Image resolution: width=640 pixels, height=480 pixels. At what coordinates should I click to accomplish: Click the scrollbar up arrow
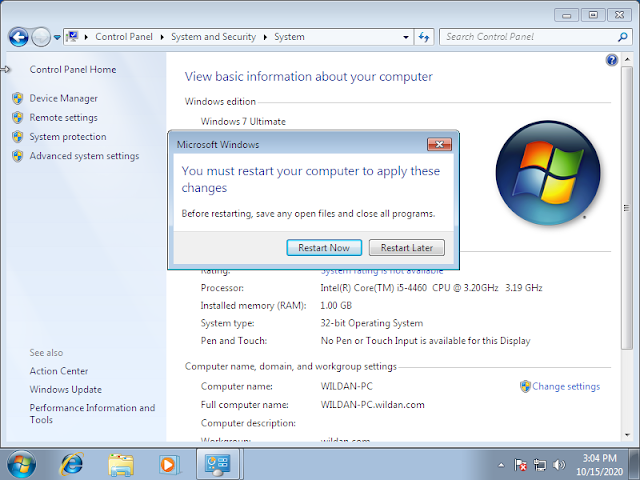627,60
